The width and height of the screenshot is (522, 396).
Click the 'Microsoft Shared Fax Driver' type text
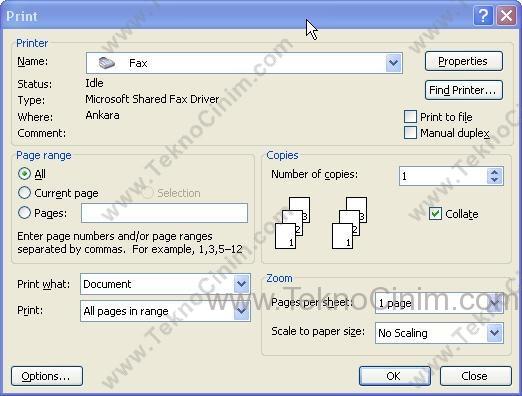tap(152, 99)
